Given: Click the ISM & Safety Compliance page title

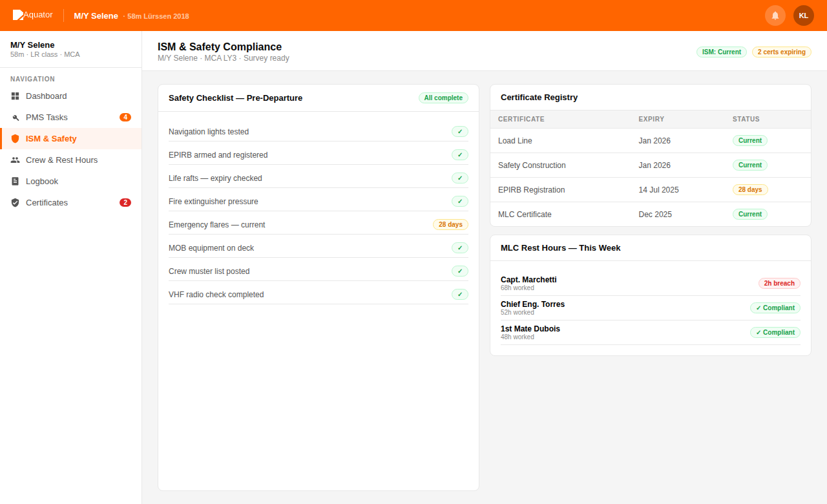Looking at the screenshot, I should pyautogui.click(x=220, y=47).
